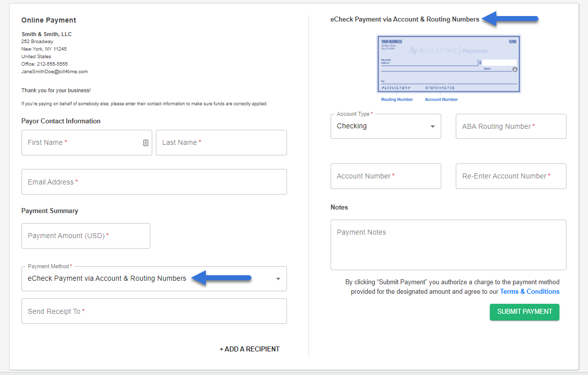Click the Payment Amount (USD) field
588x375 pixels.
[86, 236]
